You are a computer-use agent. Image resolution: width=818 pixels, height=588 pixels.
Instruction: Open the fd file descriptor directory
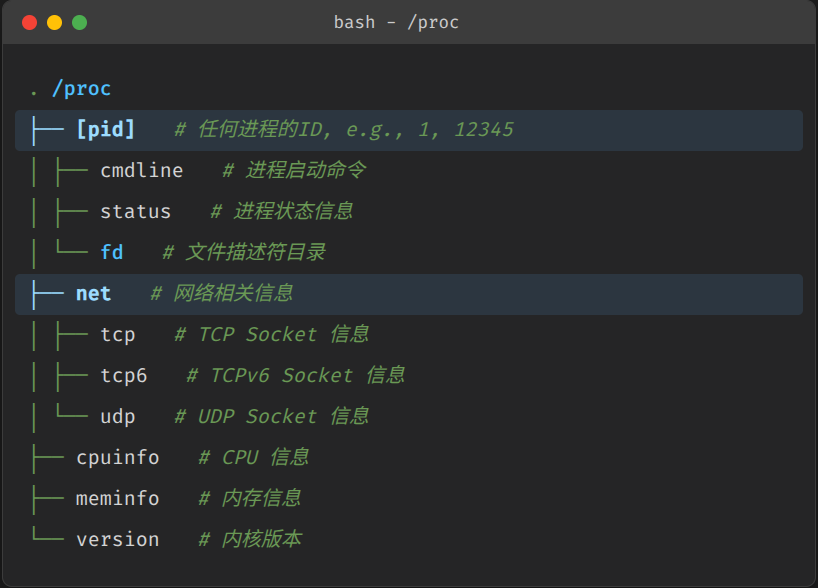(x=112, y=252)
